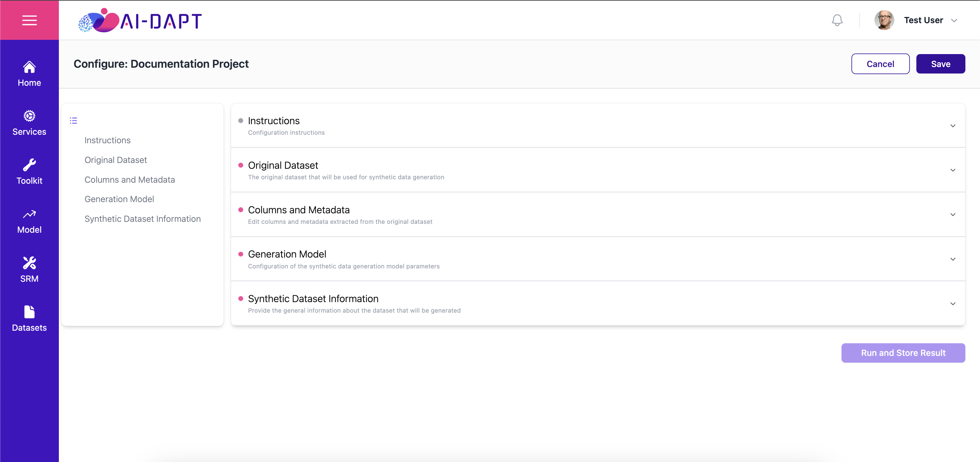Toggle the table of contents list icon
This screenshot has height=462, width=980.
73,120
